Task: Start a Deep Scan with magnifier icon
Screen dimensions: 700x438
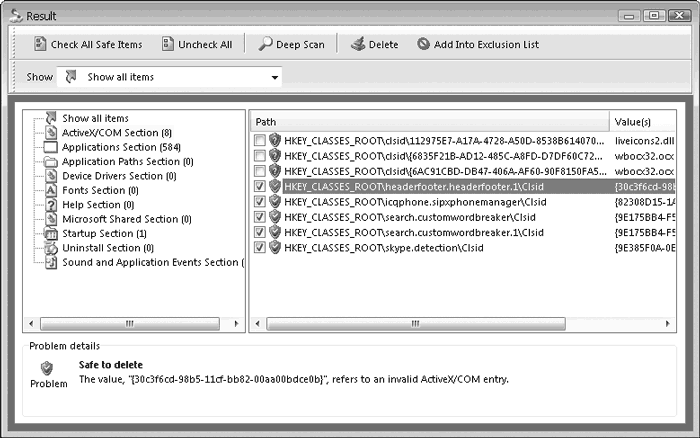Action: pos(267,44)
